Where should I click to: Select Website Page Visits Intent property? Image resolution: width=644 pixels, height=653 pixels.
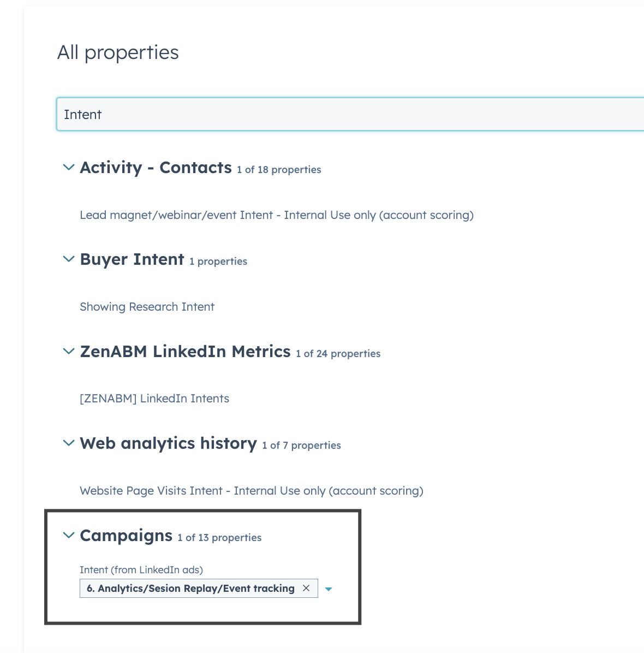[x=252, y=491]
